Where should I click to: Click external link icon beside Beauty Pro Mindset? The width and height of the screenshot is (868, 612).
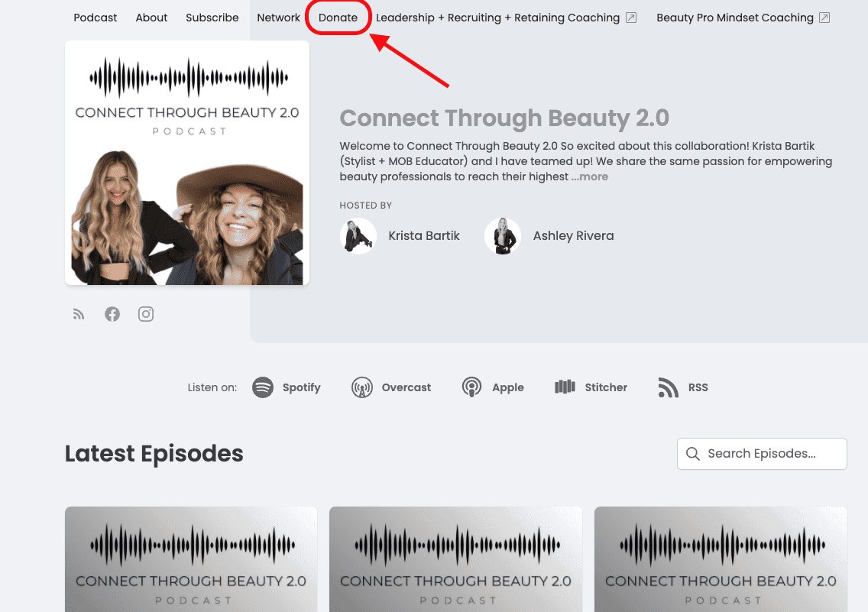pos(824,18)
